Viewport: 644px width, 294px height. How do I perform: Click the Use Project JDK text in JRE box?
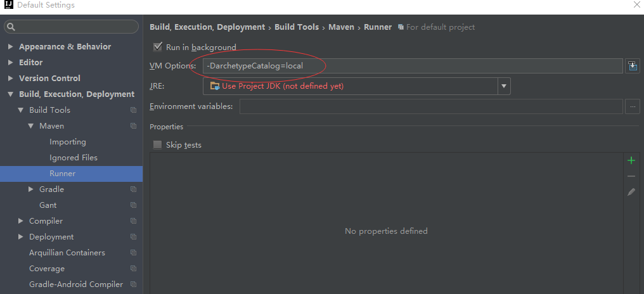click(283, 86)
